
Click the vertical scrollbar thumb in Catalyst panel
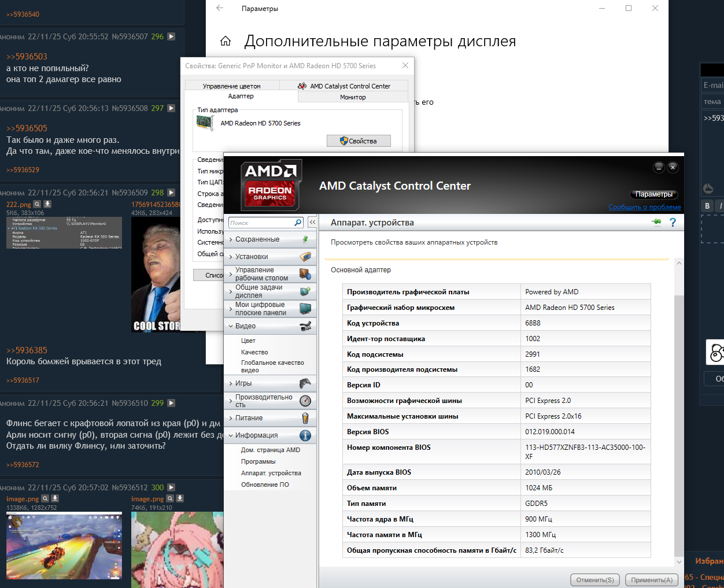[679, 425]
